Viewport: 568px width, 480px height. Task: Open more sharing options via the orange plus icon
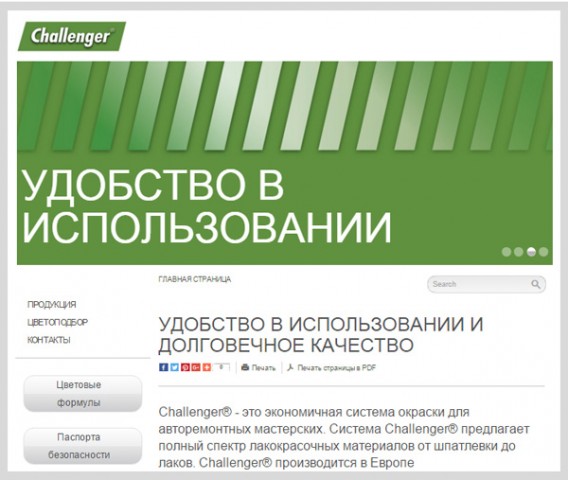207,367
